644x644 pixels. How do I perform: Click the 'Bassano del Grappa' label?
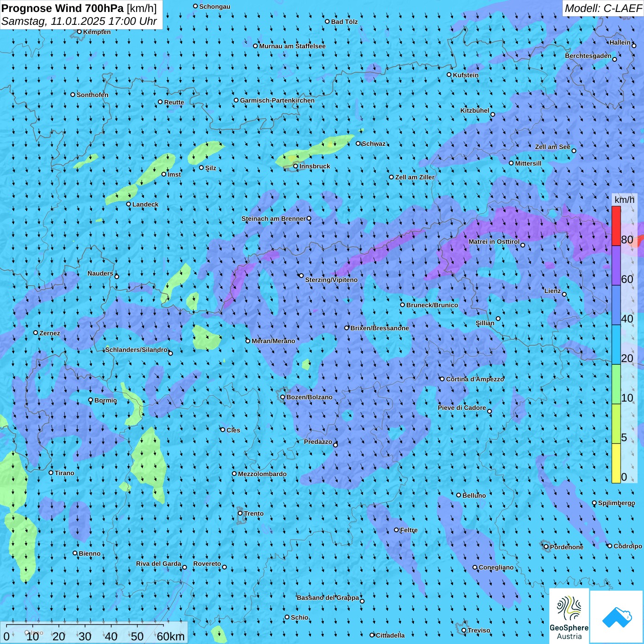click(328, 598)
